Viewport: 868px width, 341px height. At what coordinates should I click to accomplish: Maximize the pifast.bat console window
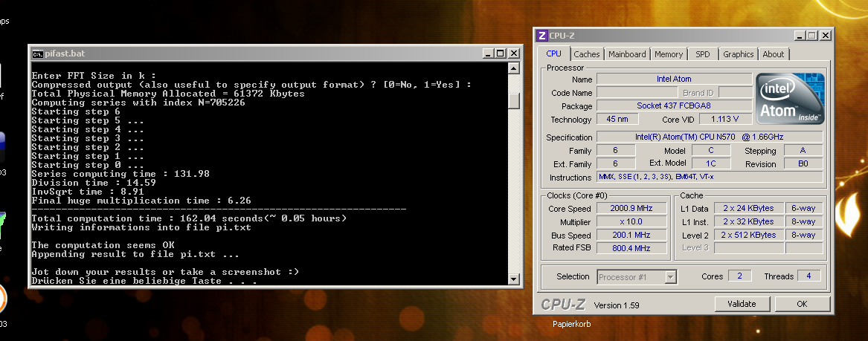(501, 53)
